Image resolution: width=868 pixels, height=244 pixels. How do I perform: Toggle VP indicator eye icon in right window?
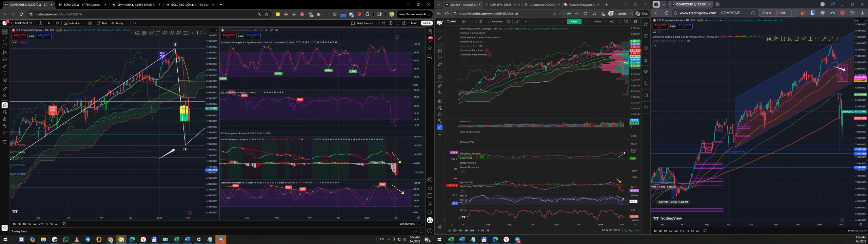[x=688, y=41]
